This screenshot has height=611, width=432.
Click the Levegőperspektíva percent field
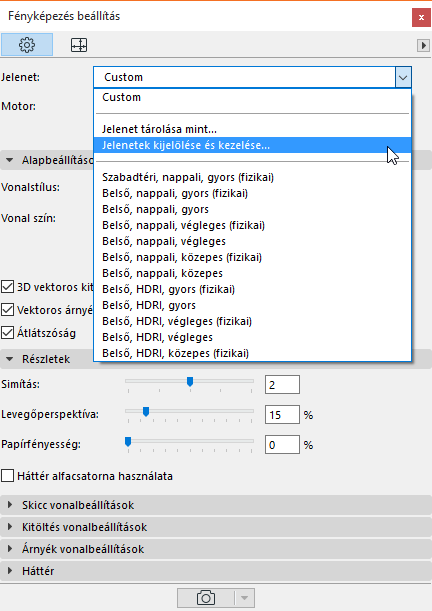click(282, 415)
